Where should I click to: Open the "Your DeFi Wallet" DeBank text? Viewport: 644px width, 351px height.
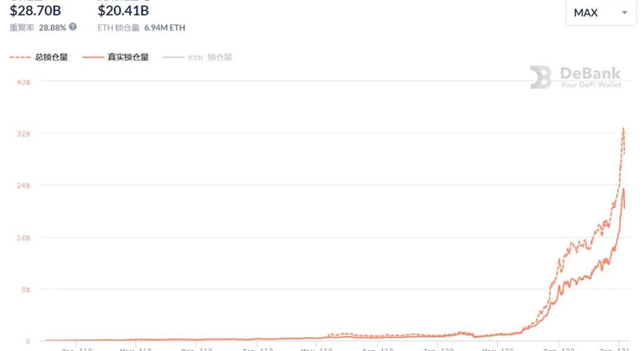click(590, 85)
